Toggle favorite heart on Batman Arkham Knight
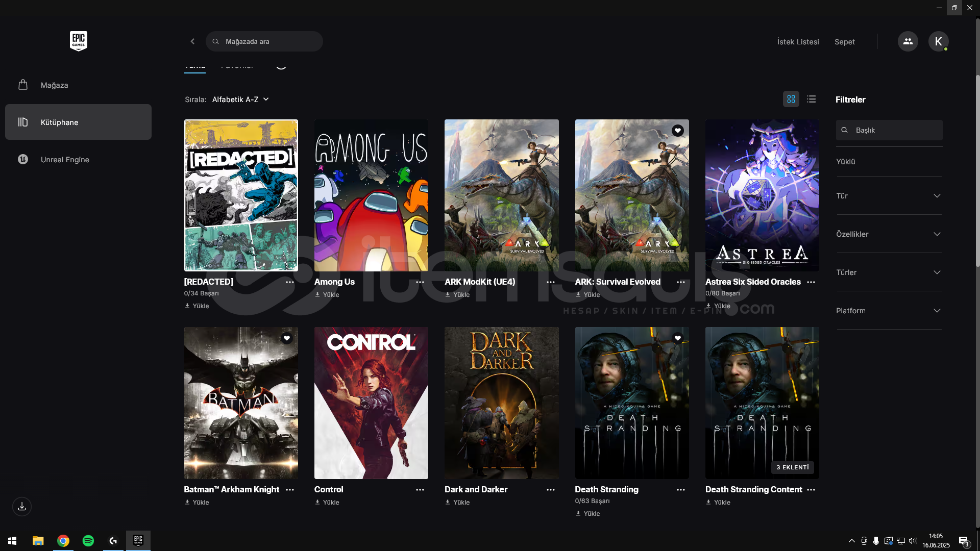 pos(287,338)
